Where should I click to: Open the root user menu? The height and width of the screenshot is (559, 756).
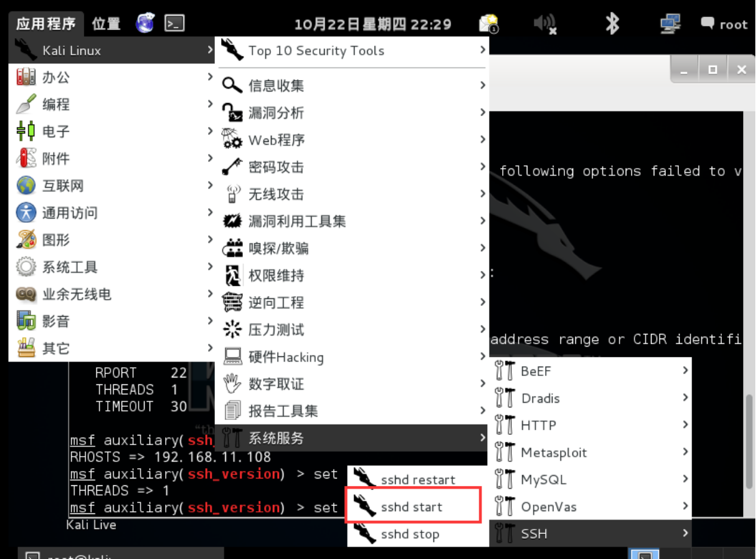tap(724, 24)
